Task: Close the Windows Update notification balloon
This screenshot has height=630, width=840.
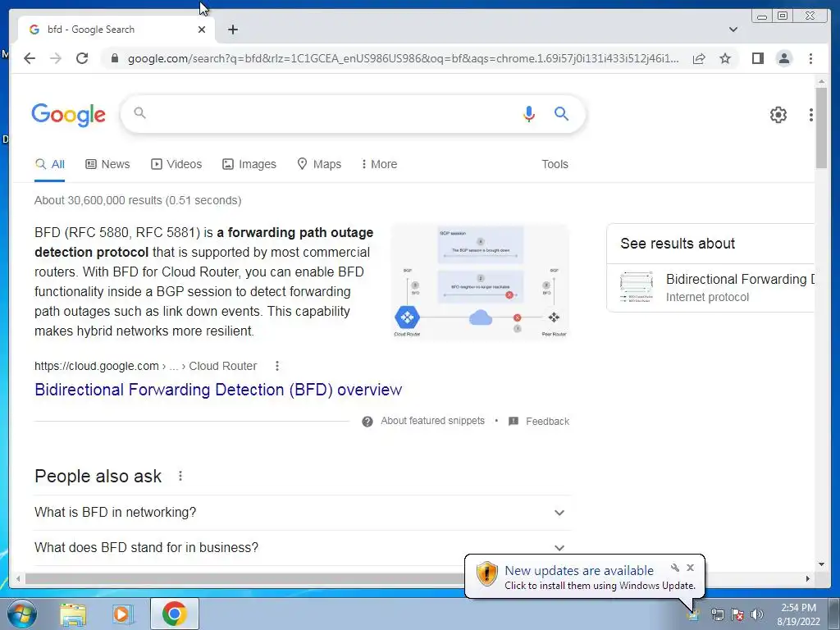Action: (690, 568)
